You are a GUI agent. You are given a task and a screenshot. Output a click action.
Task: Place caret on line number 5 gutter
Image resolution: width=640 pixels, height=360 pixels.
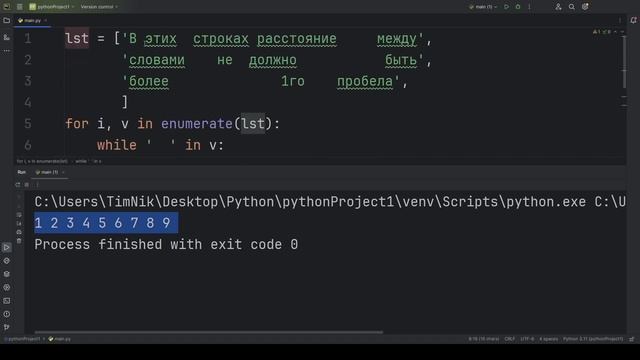[x=27, y=124]
